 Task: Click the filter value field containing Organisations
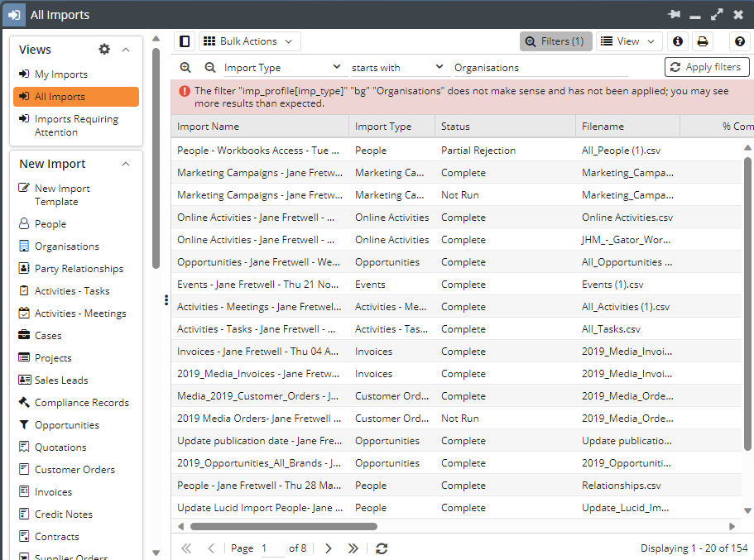538,68
